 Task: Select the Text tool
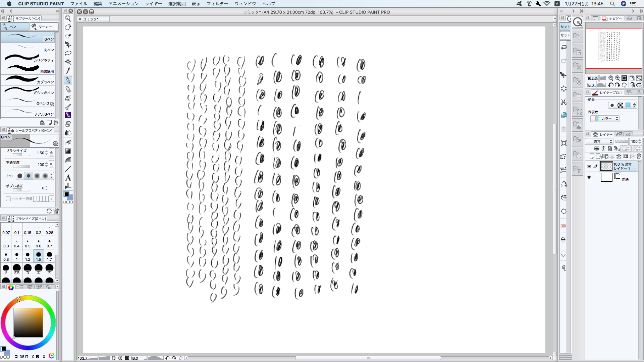68,178
